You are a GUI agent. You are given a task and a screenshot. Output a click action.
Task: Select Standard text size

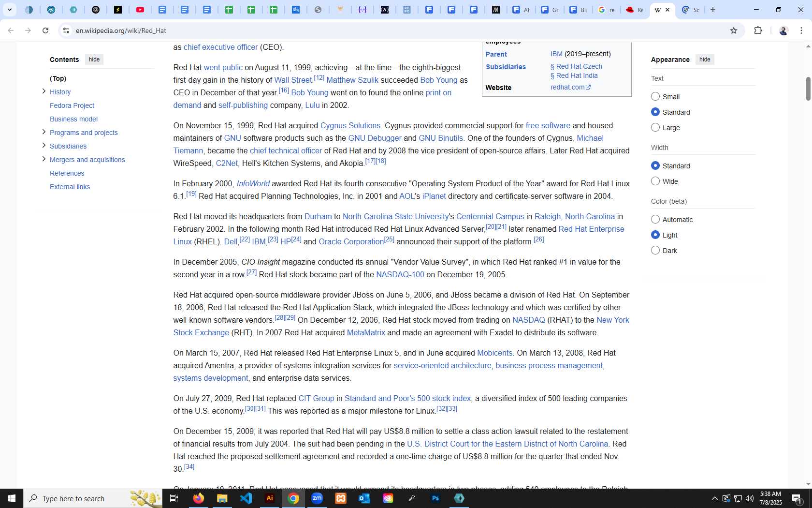[x=655, y=112]
